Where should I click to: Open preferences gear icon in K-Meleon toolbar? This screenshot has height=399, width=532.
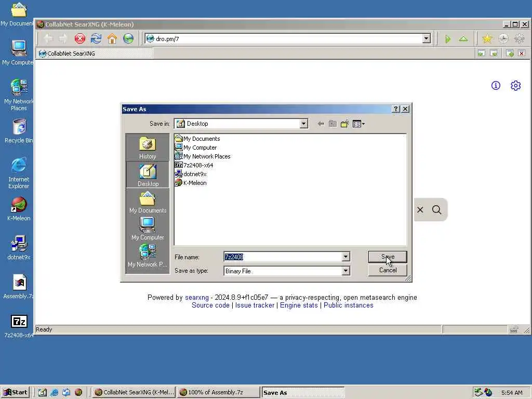click(x=520, y=39)
